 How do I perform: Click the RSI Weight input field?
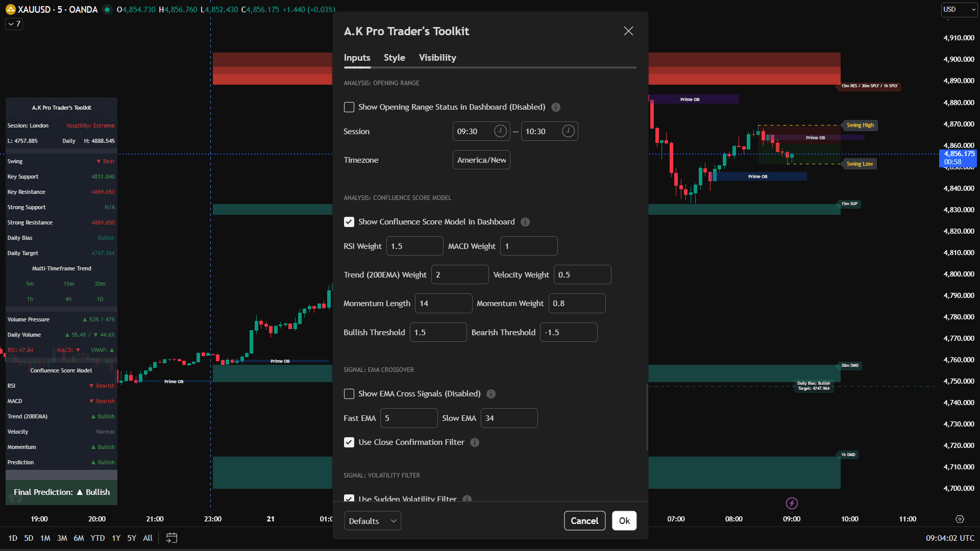pyautogui.click(x=414, y=245)
